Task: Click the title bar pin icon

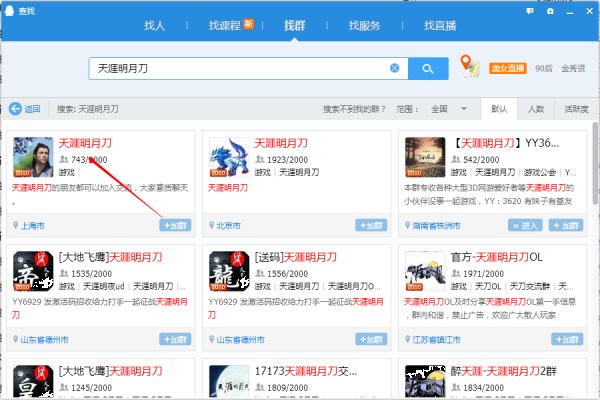Action: pyautogui.click(x=550, y=11)
